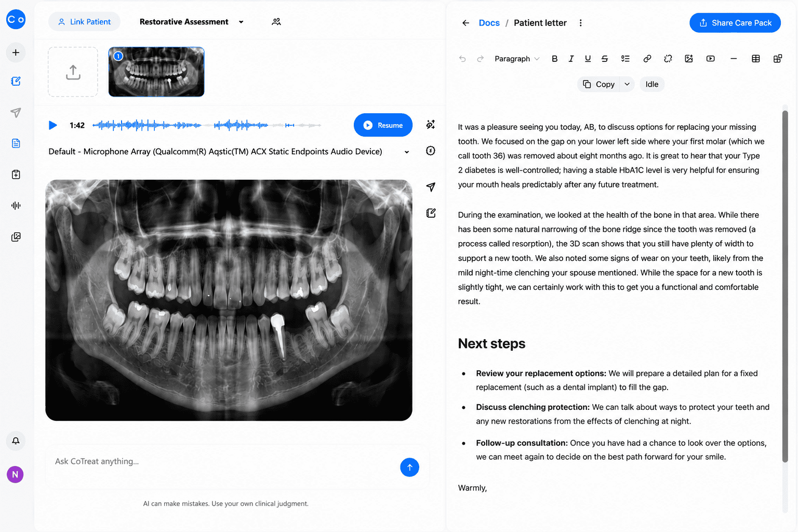Click the blocks plus toolbar icon
The height and width of the screenshot is (532, 798).
coord(778,59)
